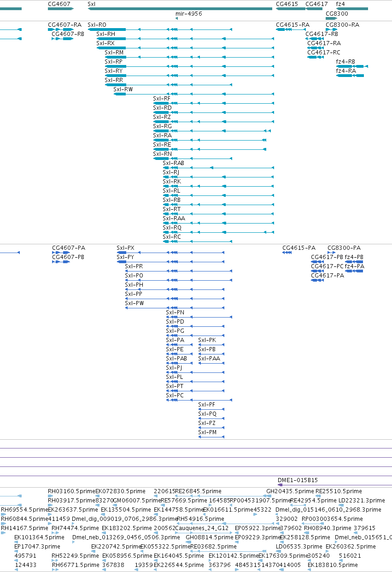Select transcript Sxl-RO label
Screen dimensions: 392x572
pos(97,24)
